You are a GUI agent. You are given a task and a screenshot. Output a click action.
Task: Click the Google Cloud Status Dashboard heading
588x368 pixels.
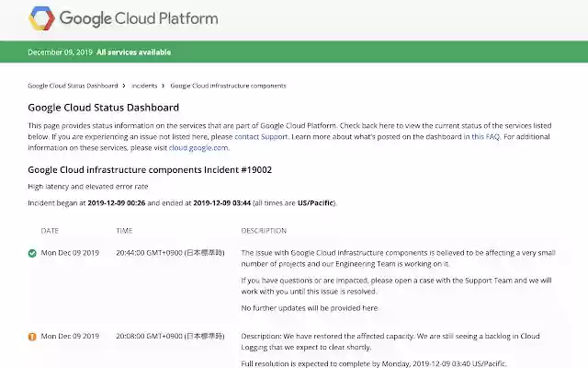pos(104,108)
